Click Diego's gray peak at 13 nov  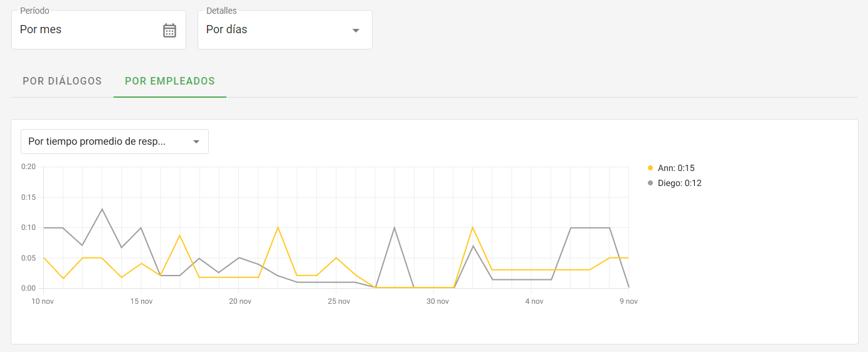tap(102, 209)
